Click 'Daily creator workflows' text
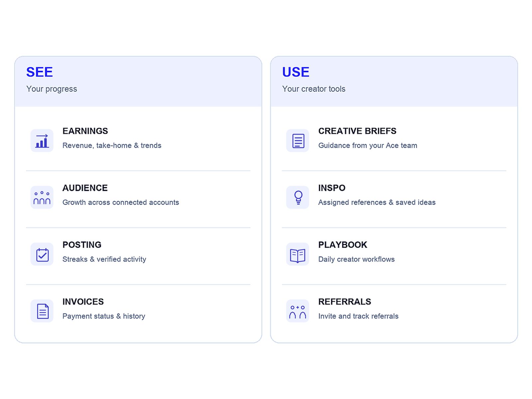This screenshot has height=399, width=532. click(x=356, y=259)
